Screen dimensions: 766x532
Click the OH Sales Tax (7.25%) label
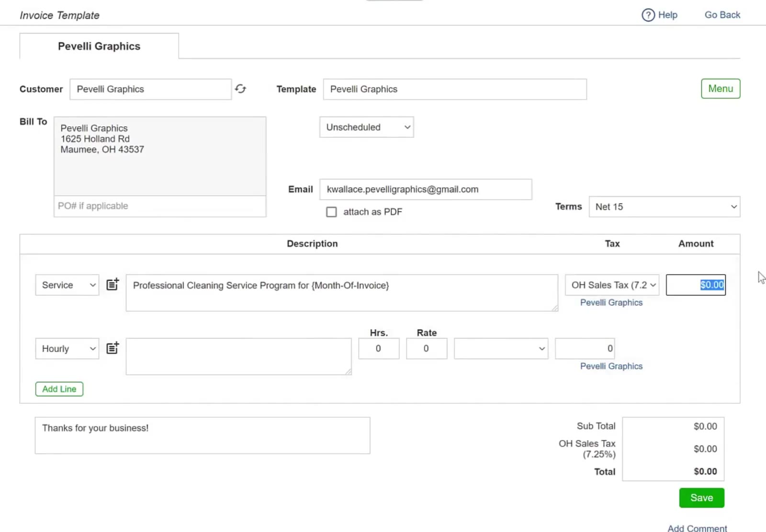click(587, 449)
